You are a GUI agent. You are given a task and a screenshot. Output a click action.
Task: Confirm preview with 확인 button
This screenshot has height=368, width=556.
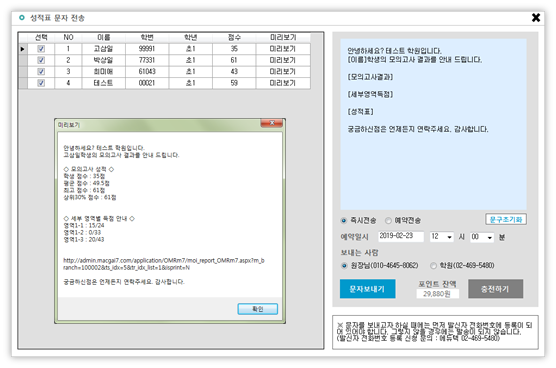(x=257, y=309)
